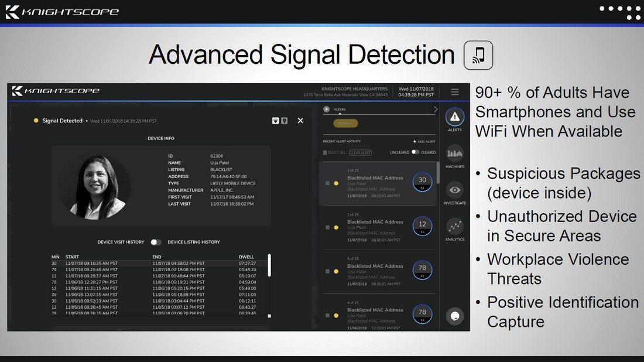Click the yellow status dot beside Signal Detected
Image resolution: width=644 pixels, height=362 pixels.
[36, 121]
